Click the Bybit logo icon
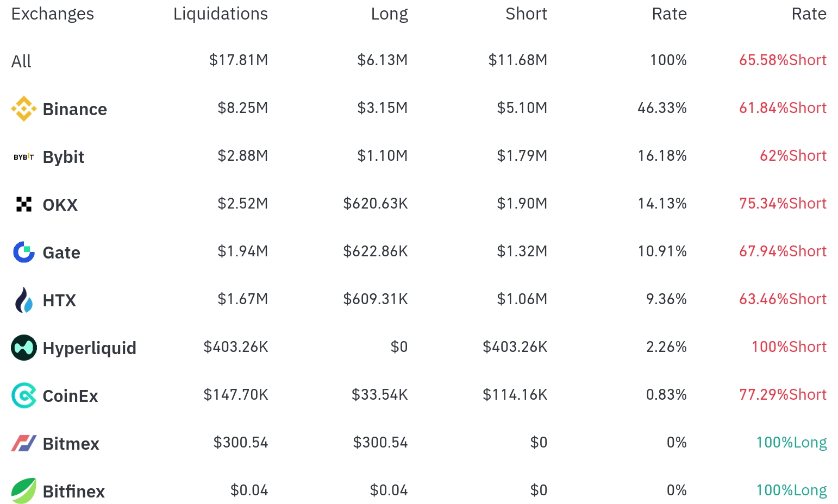 (24, 157)
